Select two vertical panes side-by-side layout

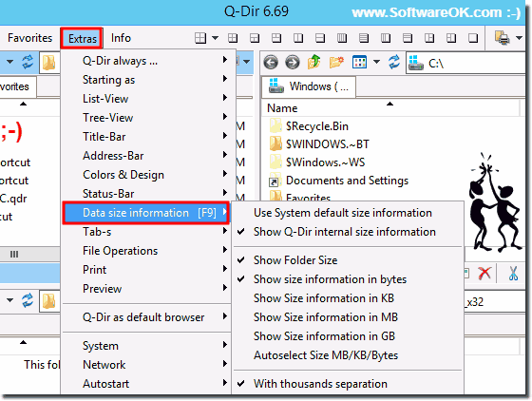tap(298, 38)
